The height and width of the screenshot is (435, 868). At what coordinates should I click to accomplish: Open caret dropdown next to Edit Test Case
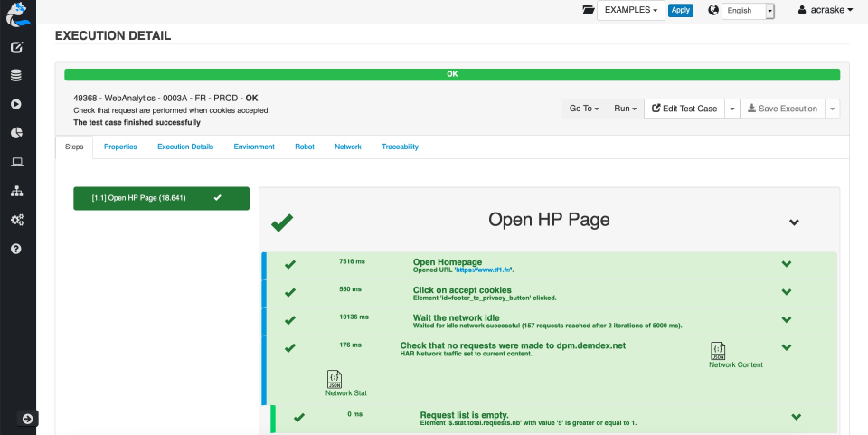pyautogui.click(x=731, y=109)
